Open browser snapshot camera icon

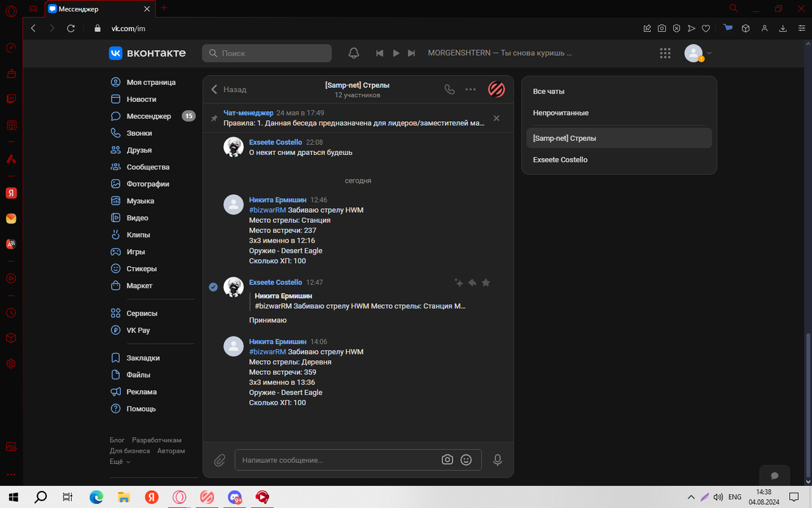pyautogui.click(x=662, y=28)
